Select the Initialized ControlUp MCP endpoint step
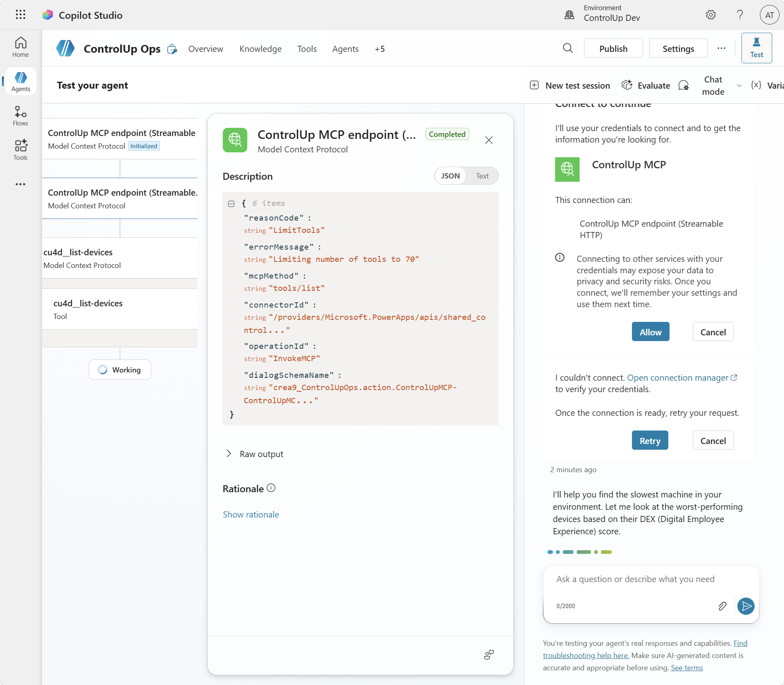Image resolution: width=784 pixels, height=685 pixels. (x=120, y=139)
